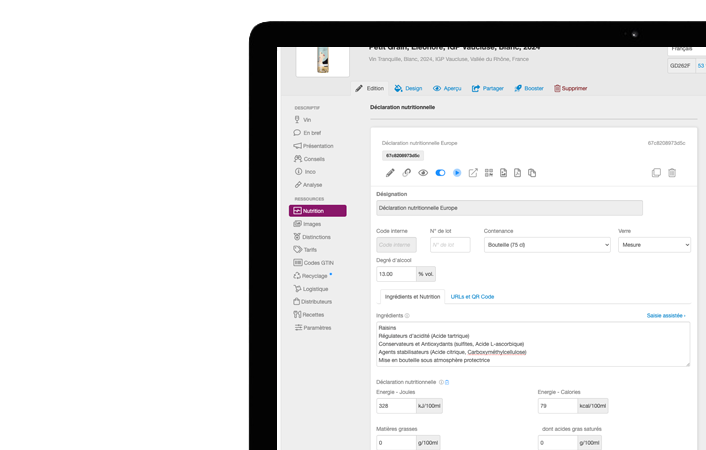Open Images in sidebar
Screen dimensions: 706x450
(308, 224)
